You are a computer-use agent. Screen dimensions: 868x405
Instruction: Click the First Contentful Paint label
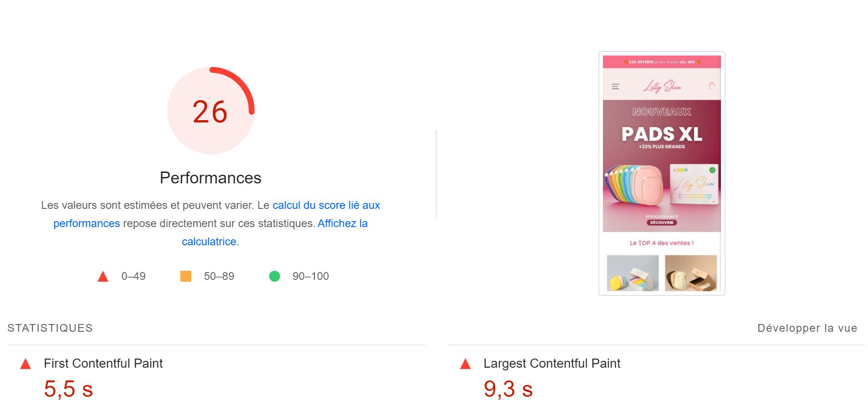coord(103,364)
